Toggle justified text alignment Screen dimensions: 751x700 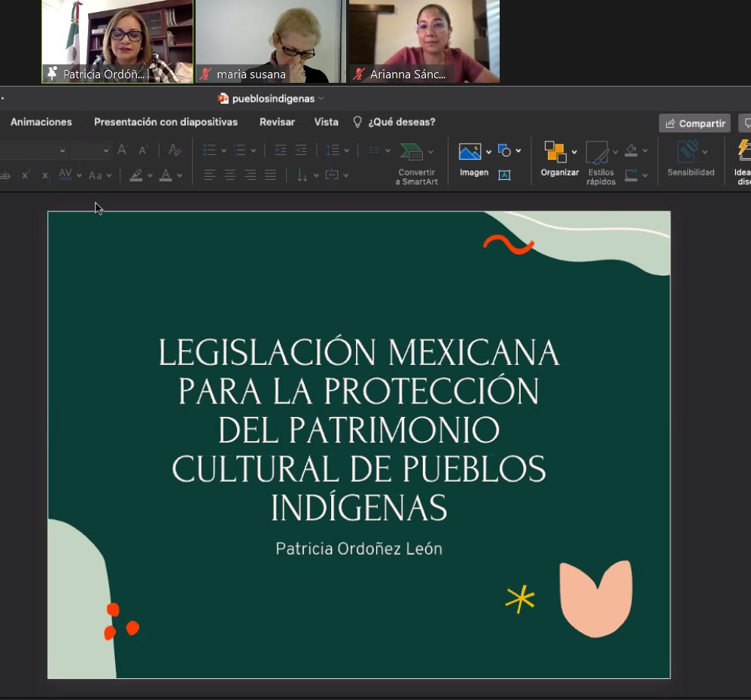(x=270, y=175)
